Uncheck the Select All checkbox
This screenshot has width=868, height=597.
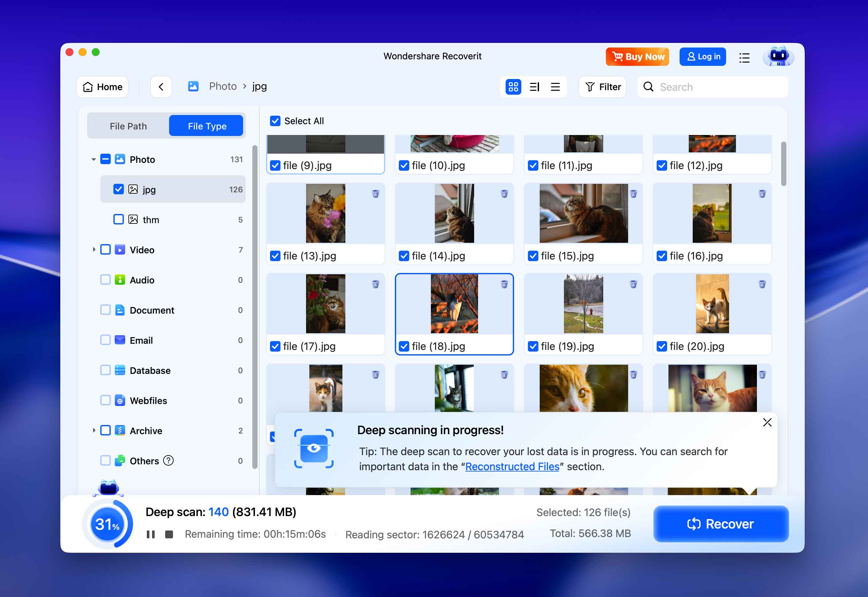(275, 121)
